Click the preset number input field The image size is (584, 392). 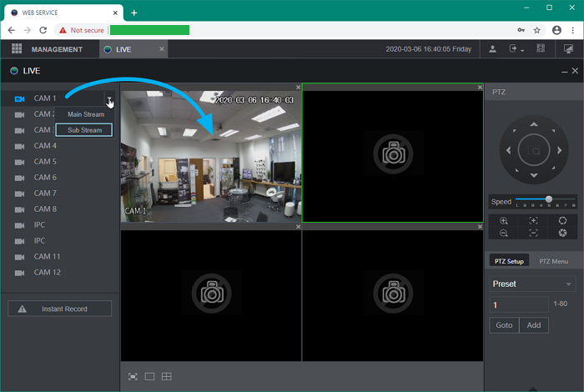[x=518, y=305]
